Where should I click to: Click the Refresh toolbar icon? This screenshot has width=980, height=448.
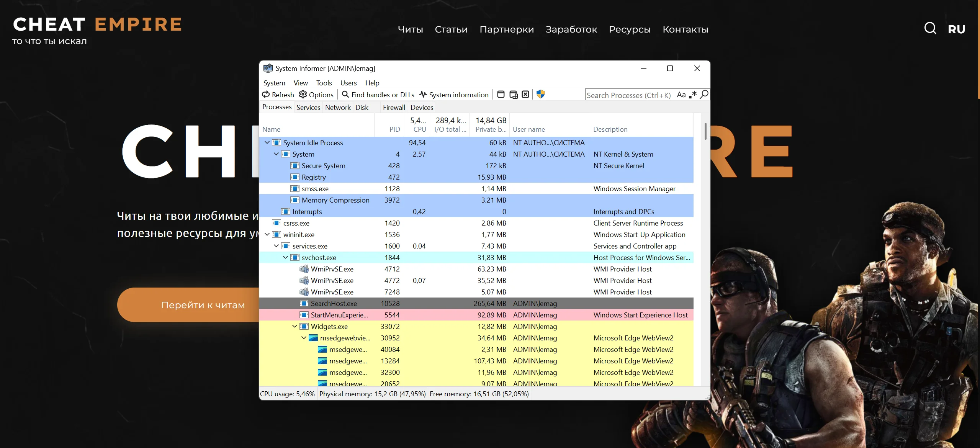tap(266, 95)
